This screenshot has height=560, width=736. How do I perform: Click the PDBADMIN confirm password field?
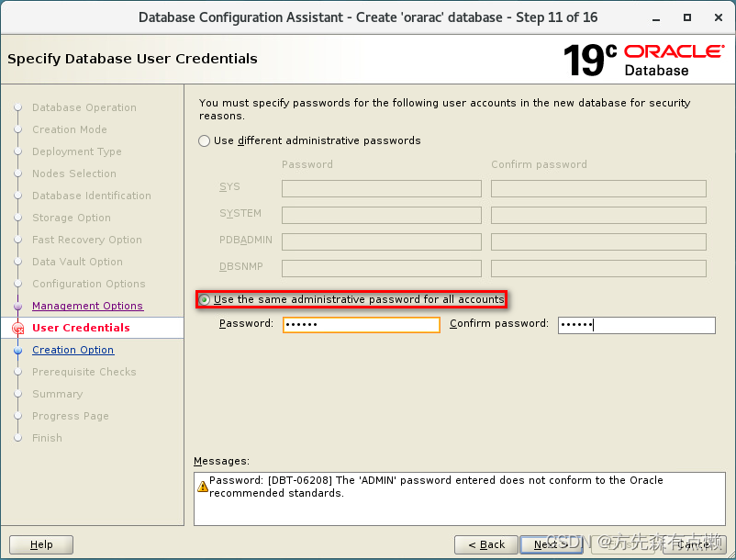click(598, 241)
